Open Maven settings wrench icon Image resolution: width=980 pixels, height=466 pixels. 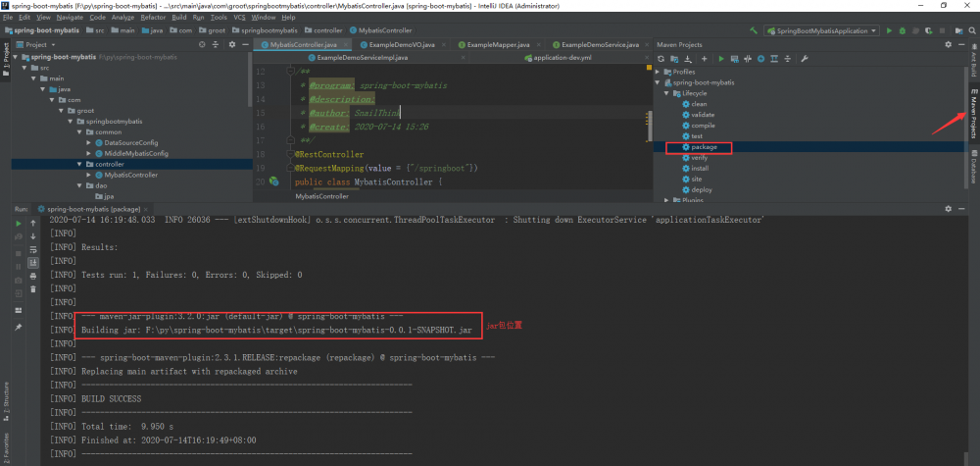click(x=804, y=59)
